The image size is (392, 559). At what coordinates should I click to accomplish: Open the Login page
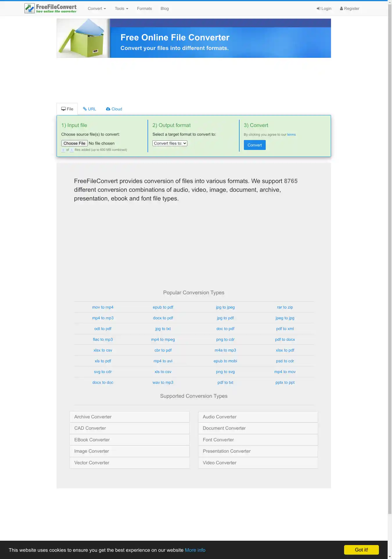tap(324, 8)
